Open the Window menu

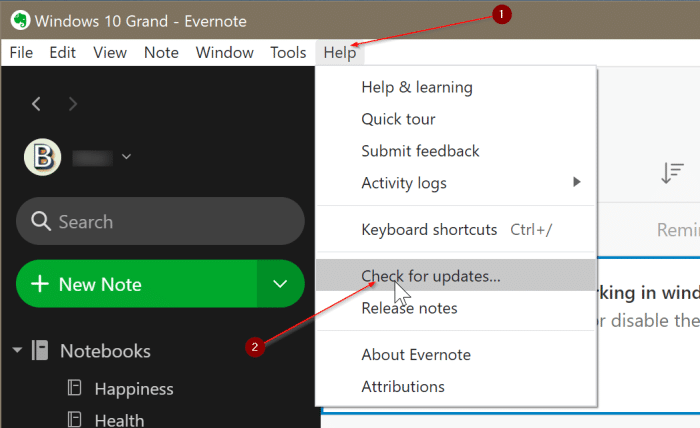click(x=225, y=53)
